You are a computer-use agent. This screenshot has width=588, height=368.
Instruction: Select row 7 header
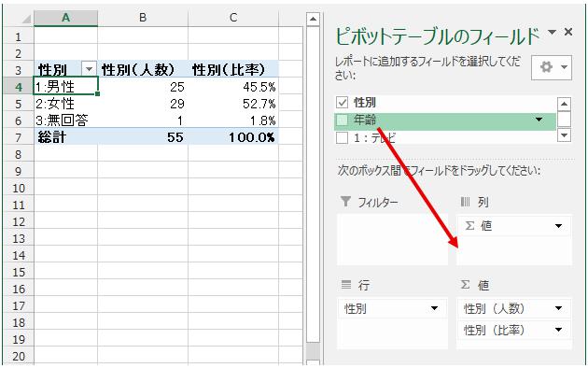pyautogui.click(x=19, y=137)
